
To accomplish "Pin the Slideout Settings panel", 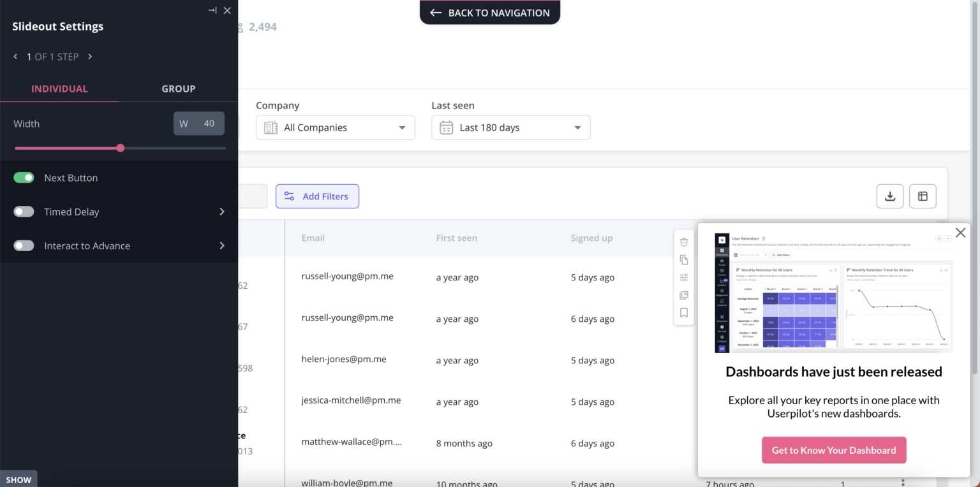I will click(212, 10).
